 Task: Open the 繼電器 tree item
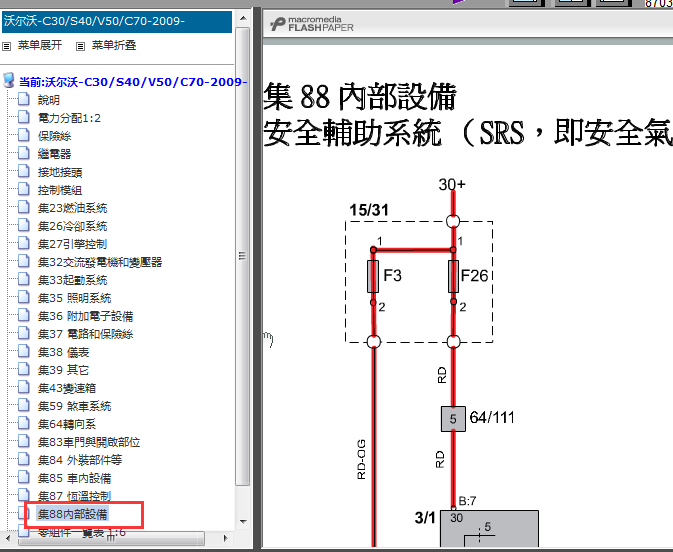pyautogui.click(x=54, y=154)
